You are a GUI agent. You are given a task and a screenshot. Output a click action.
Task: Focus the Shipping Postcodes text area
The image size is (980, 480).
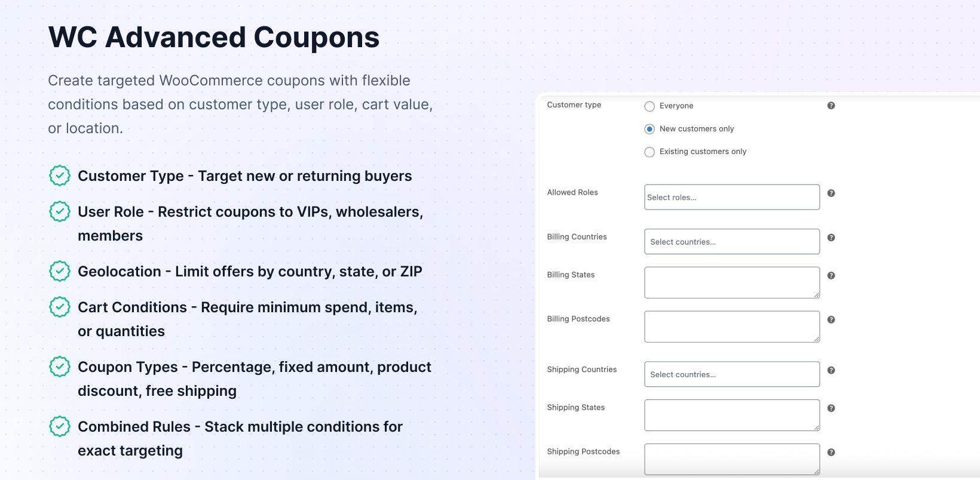click(731, 459)
